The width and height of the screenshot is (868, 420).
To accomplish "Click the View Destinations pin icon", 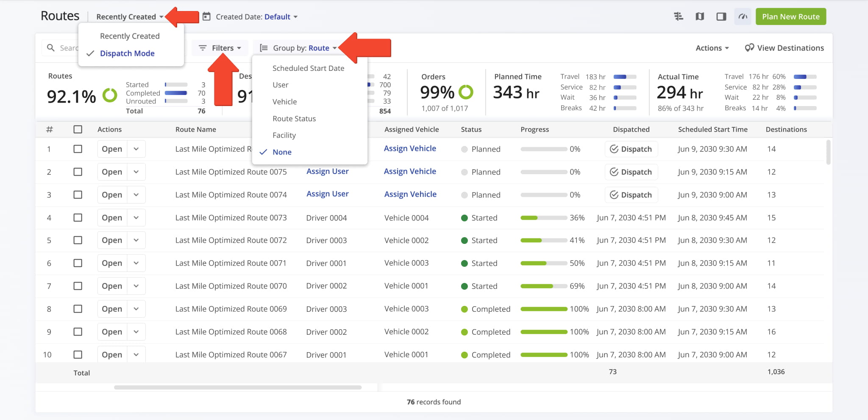I will [749, 48].
